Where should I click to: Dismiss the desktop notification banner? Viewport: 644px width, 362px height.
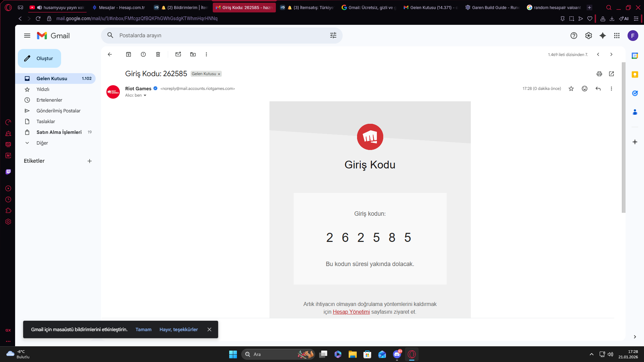click(x=209, y=329)
